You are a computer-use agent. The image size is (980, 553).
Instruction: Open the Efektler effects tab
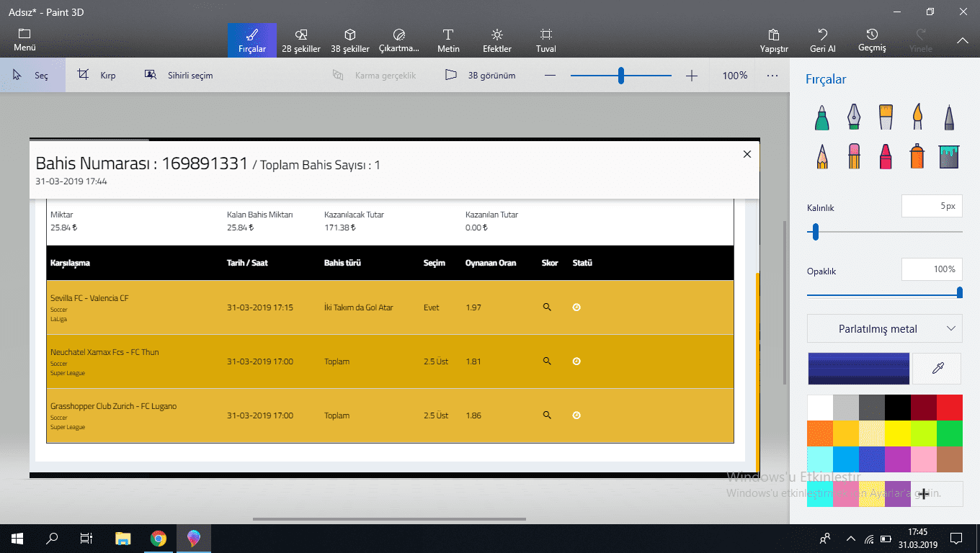[x=497, y=40]
